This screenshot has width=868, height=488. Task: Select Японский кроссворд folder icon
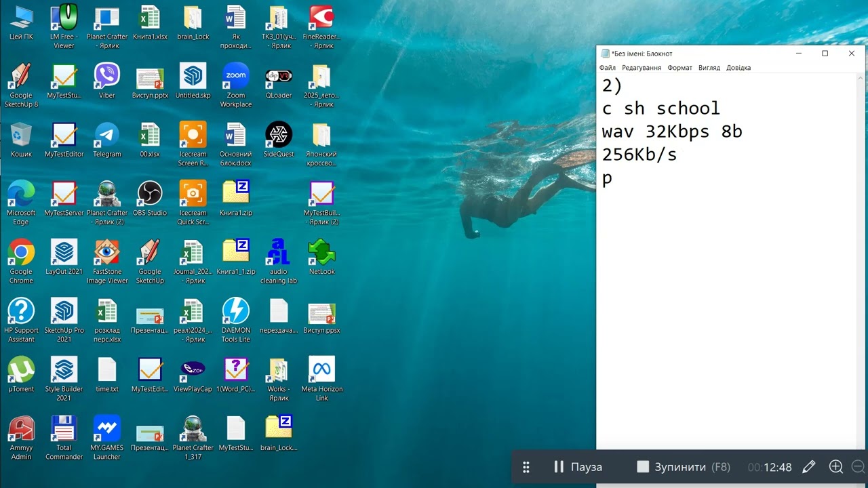coord(321,144)
